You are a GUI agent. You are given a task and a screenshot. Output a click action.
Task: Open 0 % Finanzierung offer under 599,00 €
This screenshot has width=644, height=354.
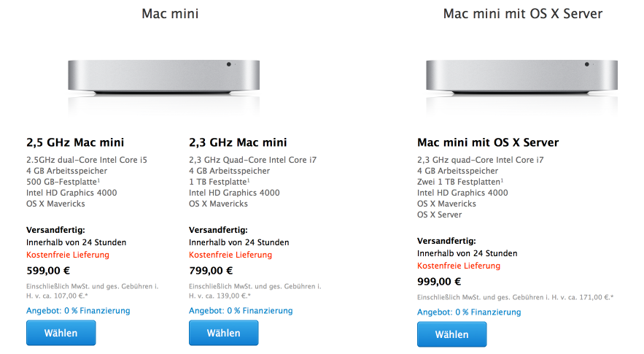pyautogui.click(x=78, y=310)
